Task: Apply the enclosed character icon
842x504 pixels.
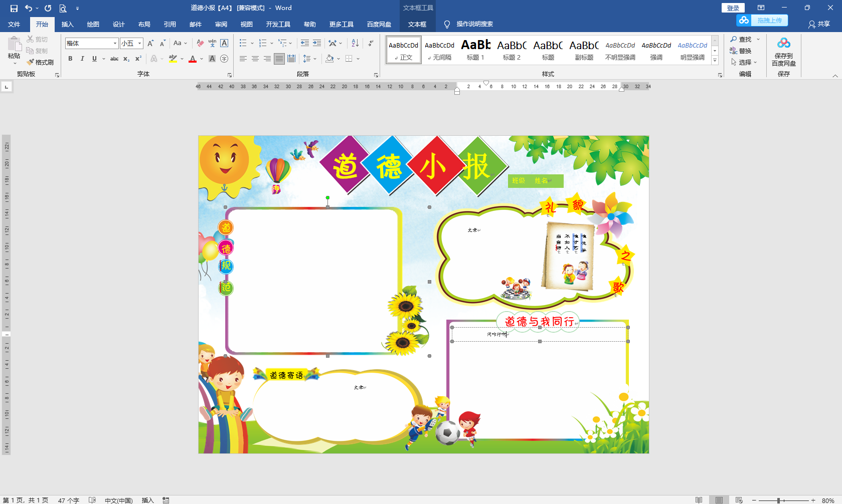Action: click(224, 59)
